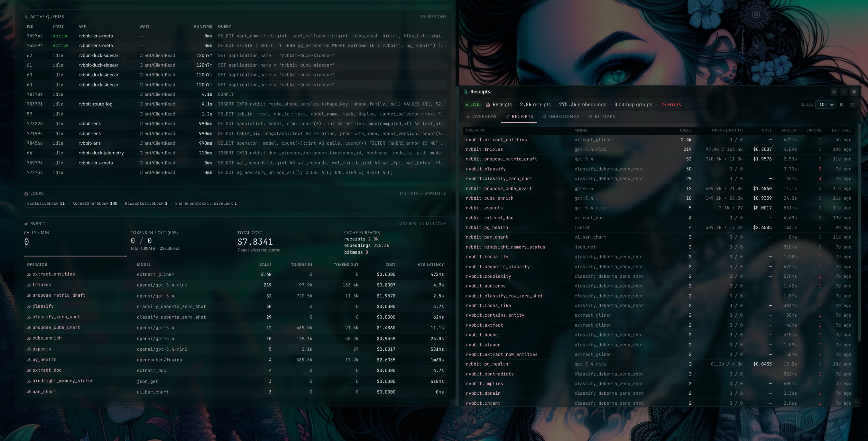The height and width of the screenshot is (441, 868).
Task: Click the refresh icon in Receipts window
Action: coord(852,105)
